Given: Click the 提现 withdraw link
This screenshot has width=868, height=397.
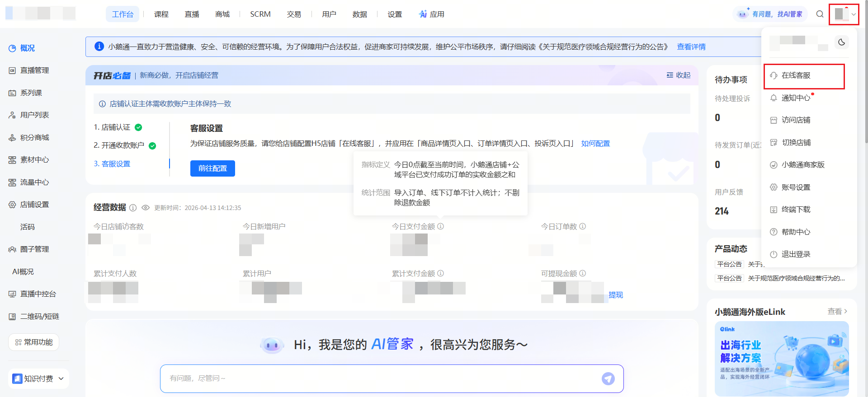Looking at the screenshot, I should tap(616, 295).
